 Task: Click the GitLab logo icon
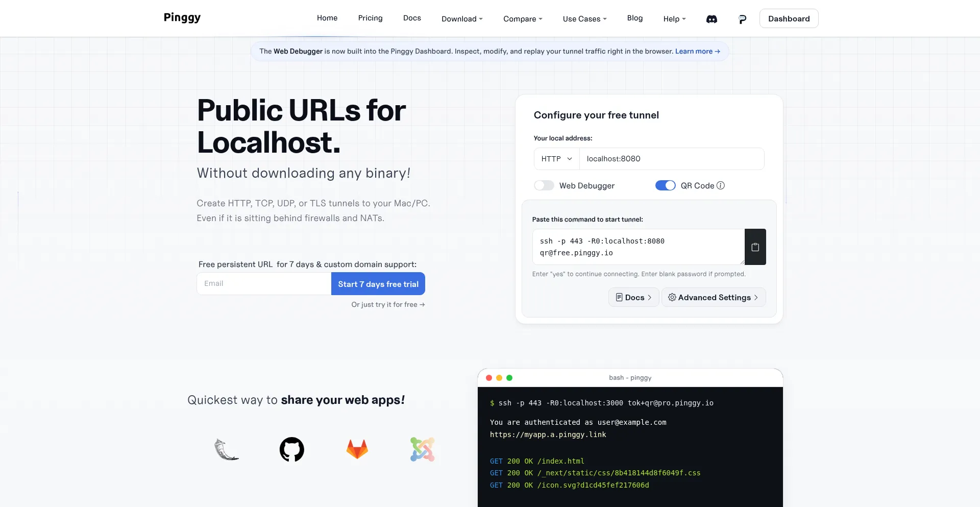(357, 449)
